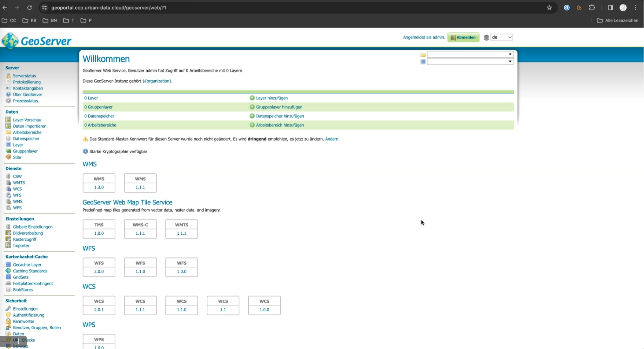This screenshot has width=644, height=349.
Task: Click the 0 Layer link
Action: tap(91, 98)
